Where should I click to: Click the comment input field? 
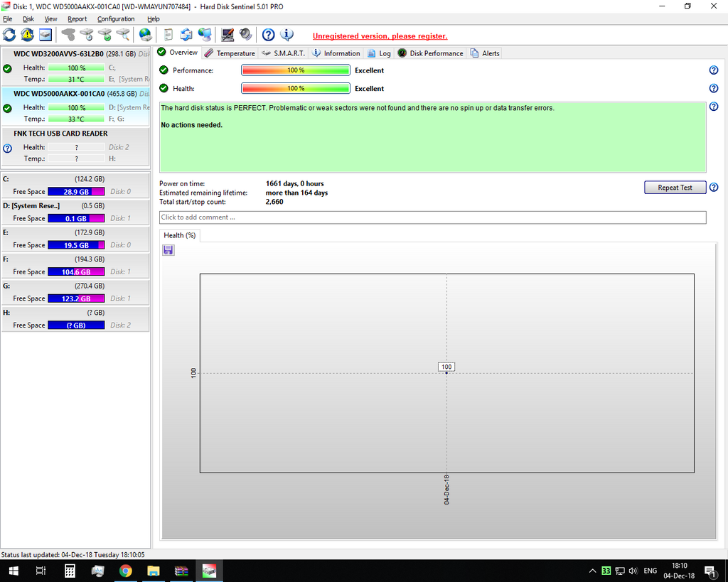(433, 217)
